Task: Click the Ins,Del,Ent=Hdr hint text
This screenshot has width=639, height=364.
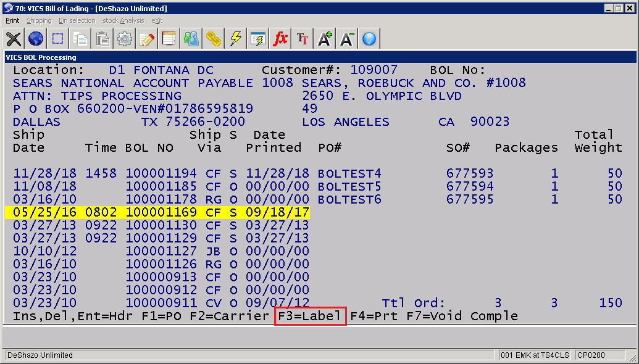Action: click(x=73, y=316)
